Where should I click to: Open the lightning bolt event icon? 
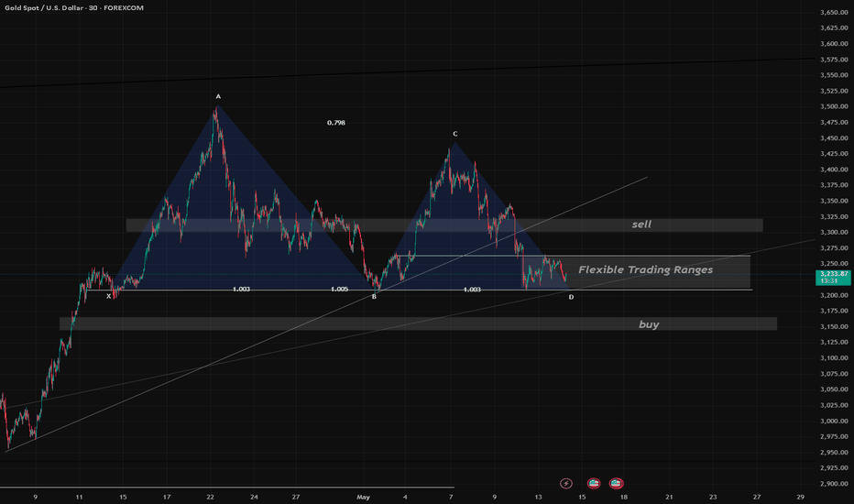[566, 483]
